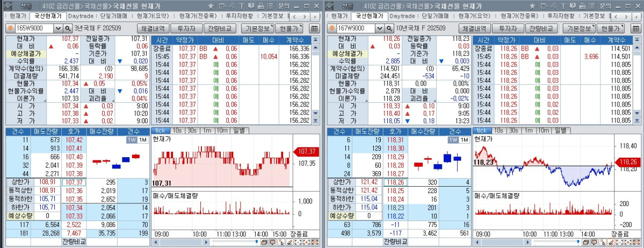Add new tab plus in left window

(315, 17)
